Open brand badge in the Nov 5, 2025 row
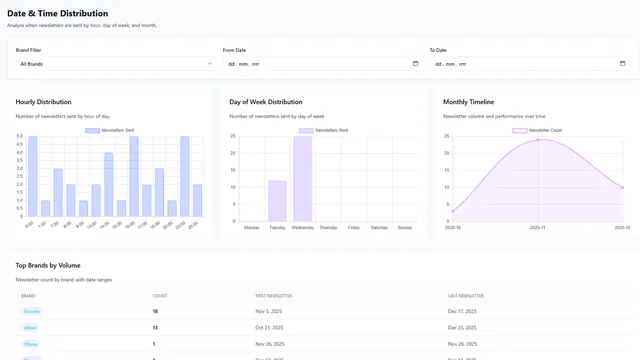The width and height of the screenshot is (640, 360). pyautogui.click(x=32, y=311)
